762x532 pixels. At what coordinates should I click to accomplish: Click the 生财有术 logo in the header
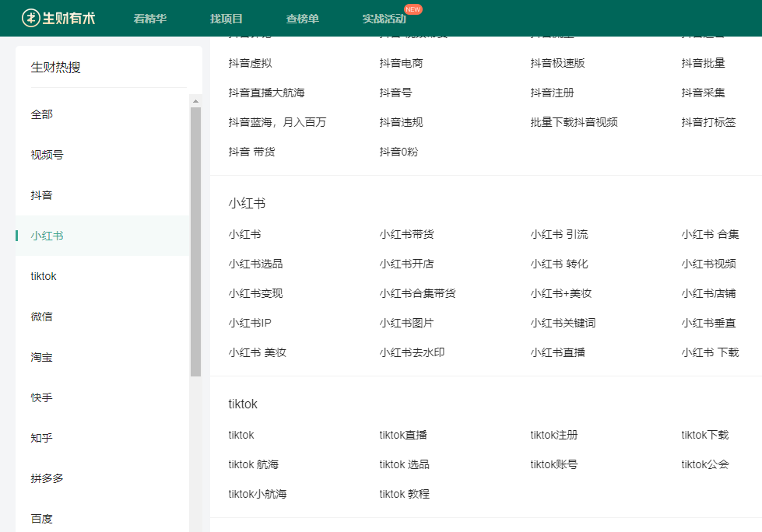tap(58, 19)
